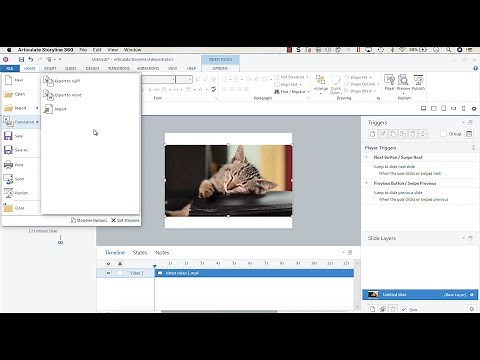Click New in the File menu
This screenshot has height=360, width=480.
[x=20, y=80]
